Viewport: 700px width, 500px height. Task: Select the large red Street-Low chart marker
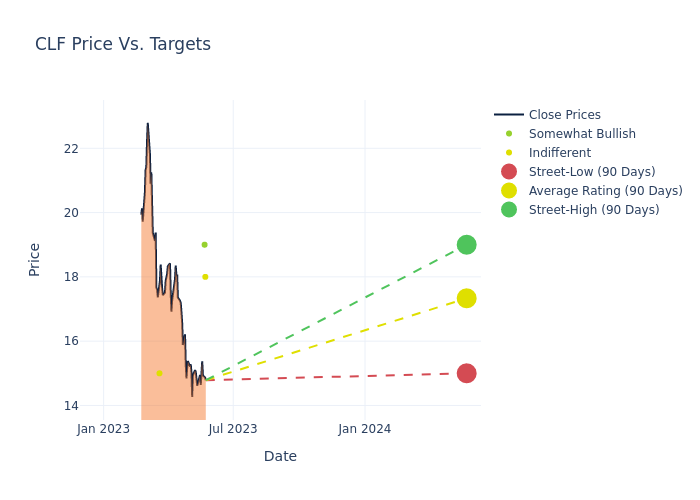tap(466, 373)
